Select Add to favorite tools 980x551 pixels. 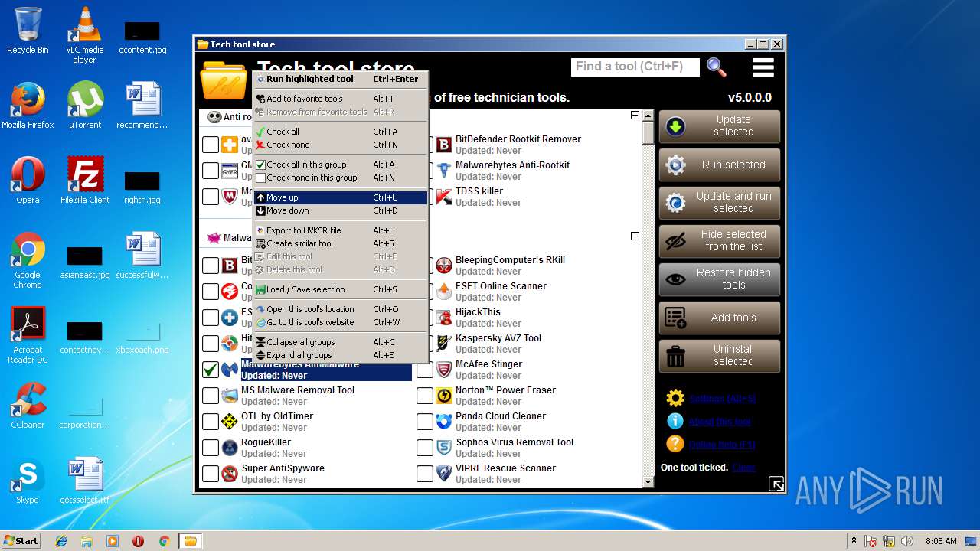coord(341,99)
